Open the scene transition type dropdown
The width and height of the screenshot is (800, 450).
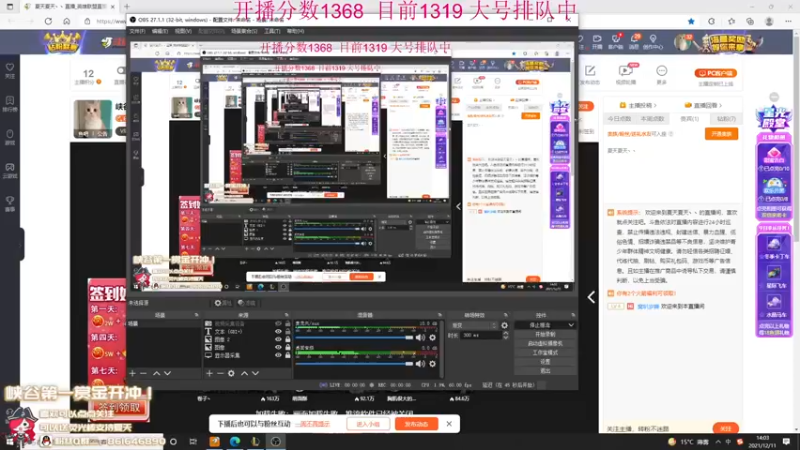pos(473,325)
